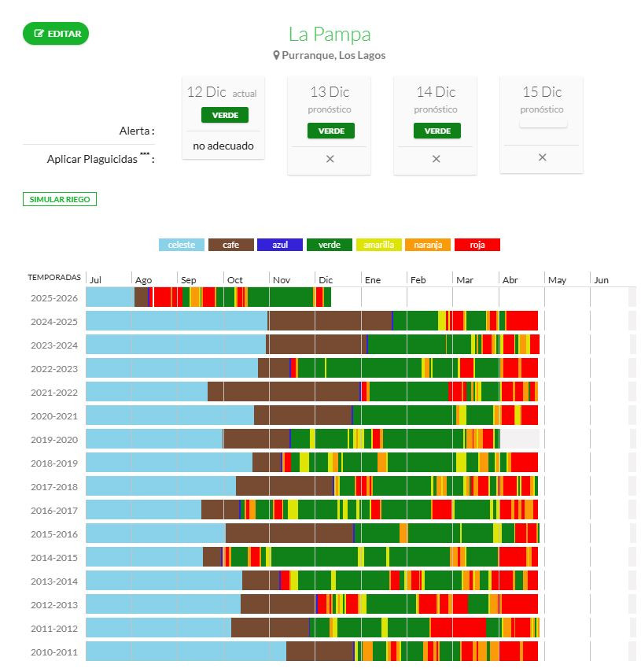Screen dimensions: 641x672
Task: Click the 2025-2026 season row label
Action: pos(54,298)
